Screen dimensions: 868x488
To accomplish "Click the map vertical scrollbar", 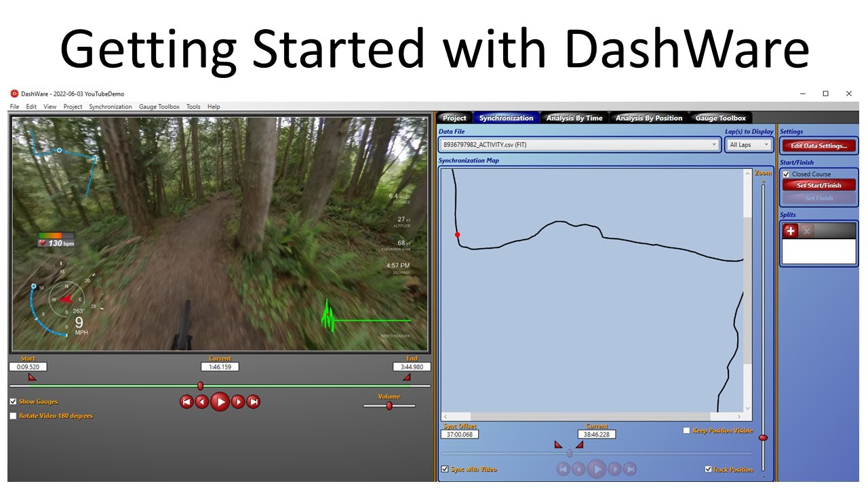I will (748, 291).
